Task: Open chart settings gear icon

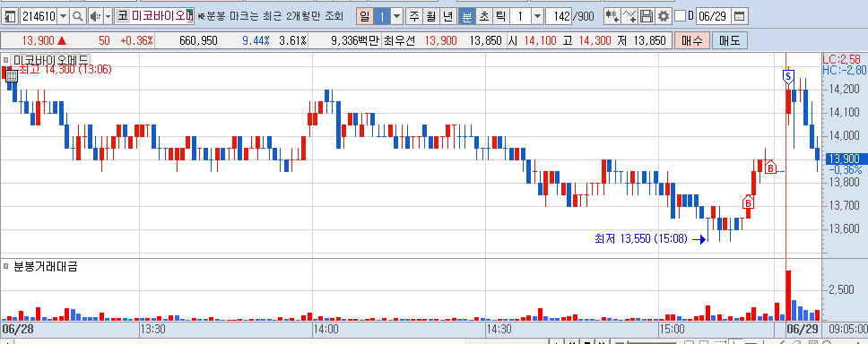Action: coord(664,17)
